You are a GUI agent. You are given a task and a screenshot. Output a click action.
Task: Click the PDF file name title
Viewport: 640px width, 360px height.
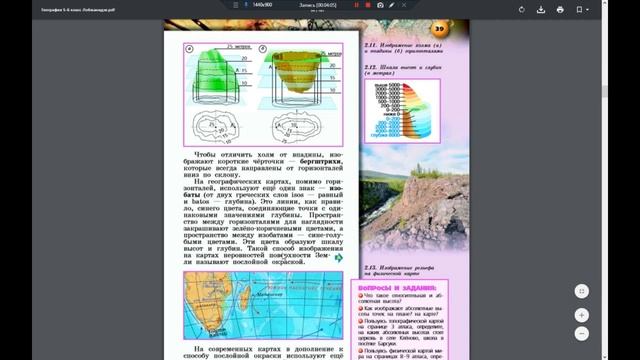pyautogui.click(x=78, y=10)
